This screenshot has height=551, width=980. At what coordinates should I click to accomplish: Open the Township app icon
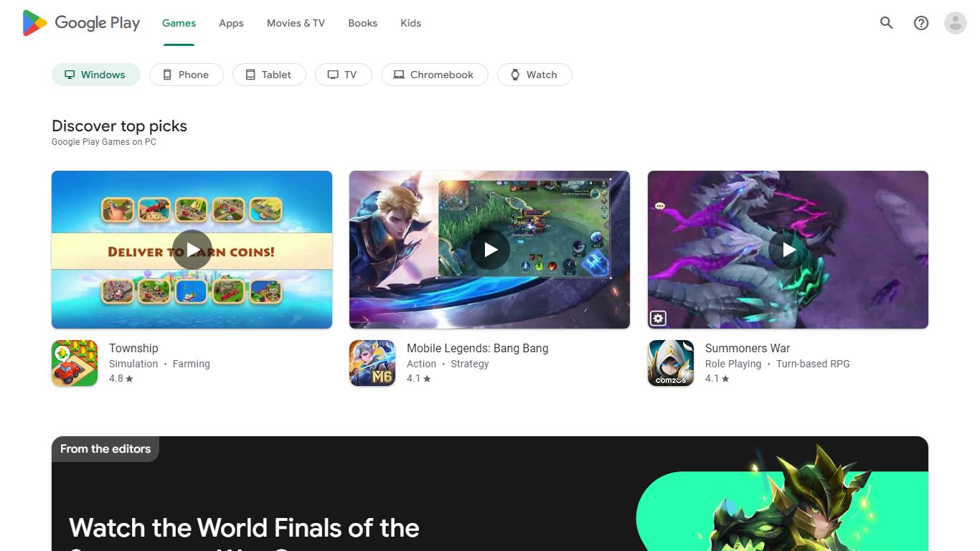click(x=75, y=363)
